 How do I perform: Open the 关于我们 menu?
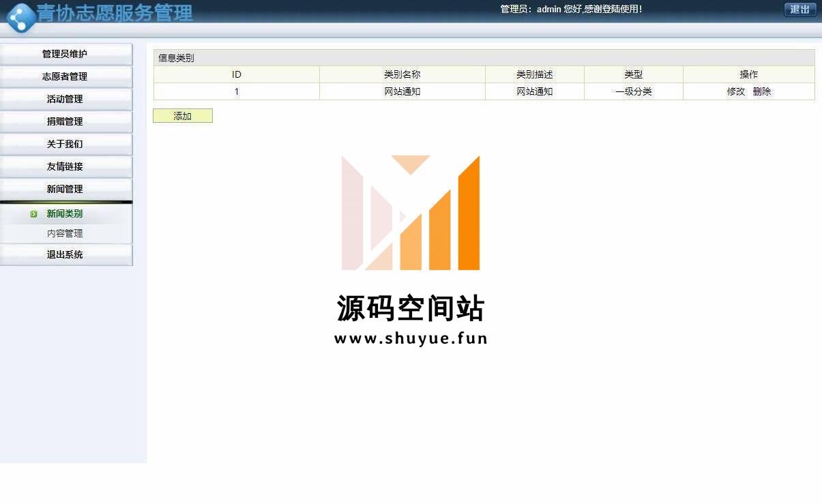tap(65, 145)
